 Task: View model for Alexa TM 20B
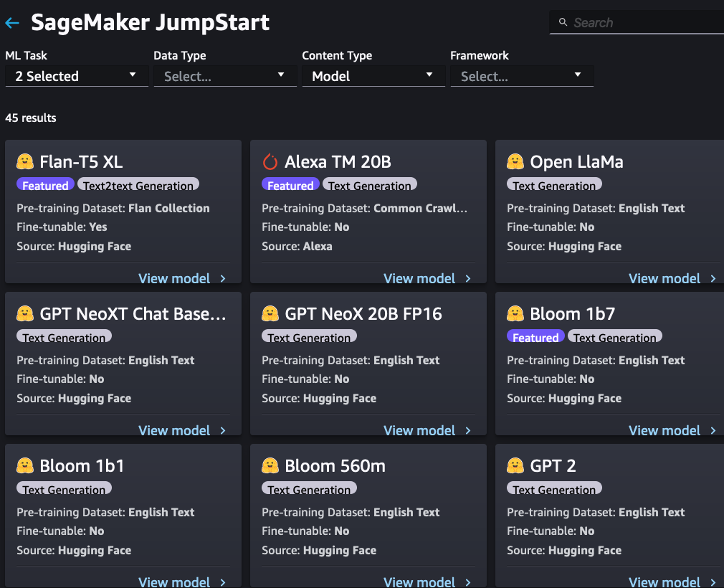(420, 278)
